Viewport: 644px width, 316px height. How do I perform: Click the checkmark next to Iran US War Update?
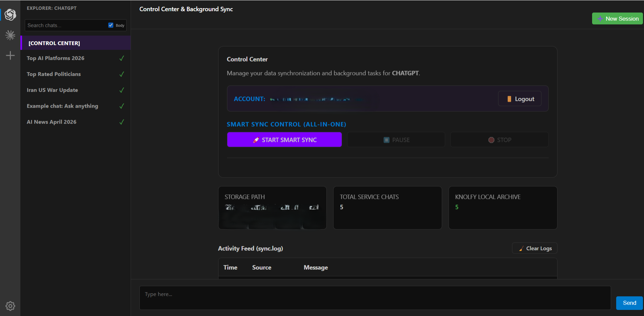122,90
